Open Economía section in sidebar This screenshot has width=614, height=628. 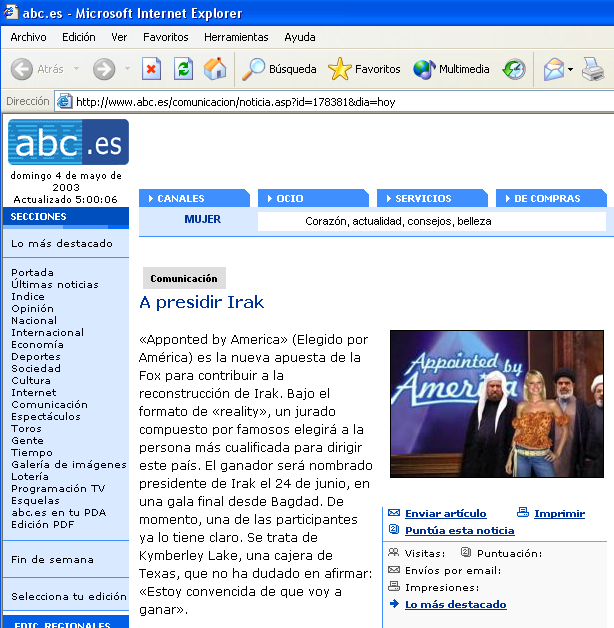[x=37, y=344]
